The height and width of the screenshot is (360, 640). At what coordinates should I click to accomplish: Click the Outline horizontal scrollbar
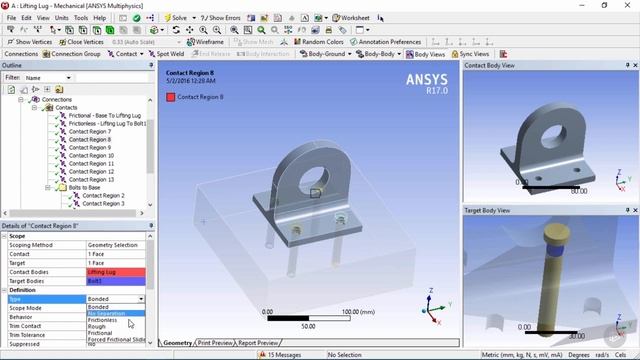tap(73, 213)
